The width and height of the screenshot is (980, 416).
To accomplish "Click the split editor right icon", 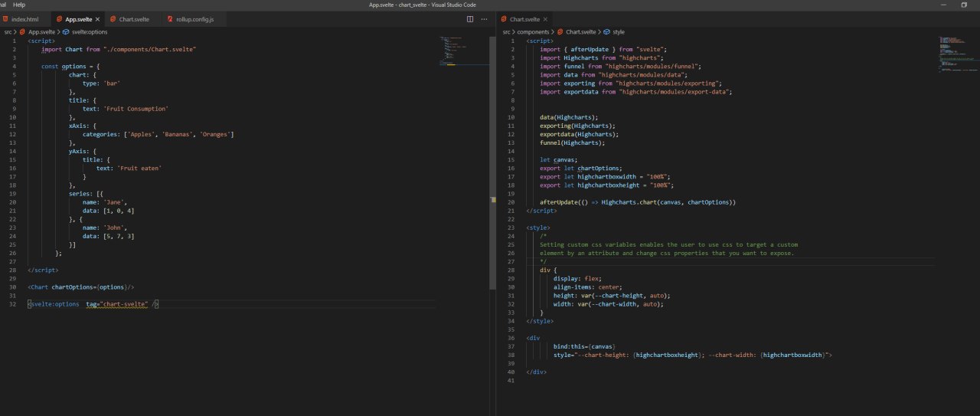I will (x=470, y=18).
